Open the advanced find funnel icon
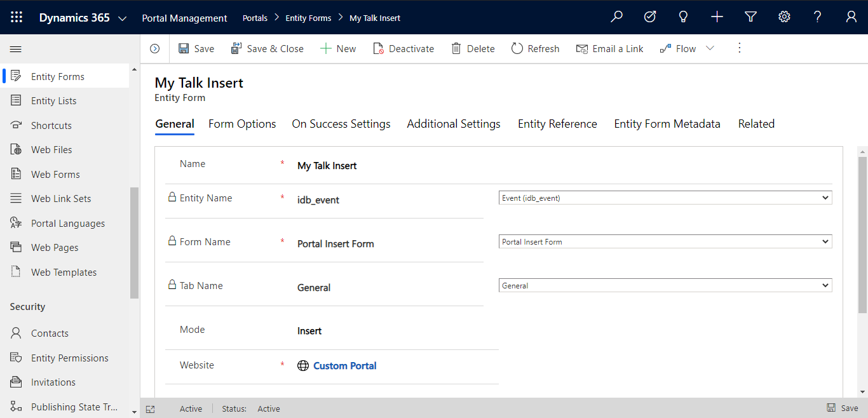 (x=751, y=17)
